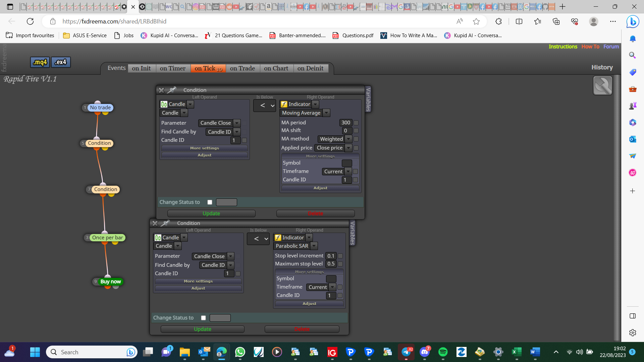Open WhatsApp from the taskbar
This screenshot has height=362, width=644.
pyautogui.click(x=240, y=352)
